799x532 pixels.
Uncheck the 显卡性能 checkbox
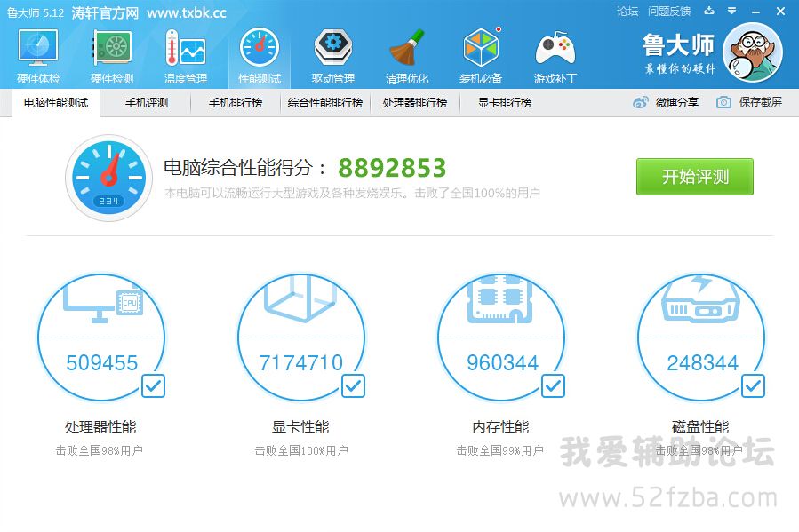coord(353,385)
